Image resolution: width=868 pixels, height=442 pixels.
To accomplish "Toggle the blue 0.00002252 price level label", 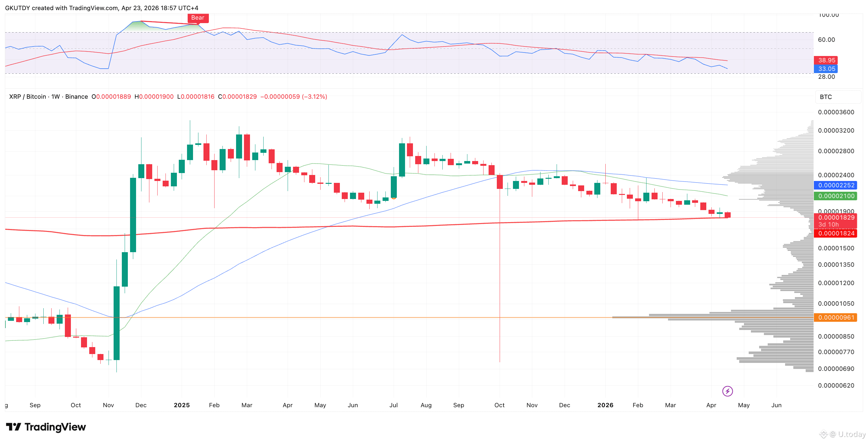I will 836,185.
